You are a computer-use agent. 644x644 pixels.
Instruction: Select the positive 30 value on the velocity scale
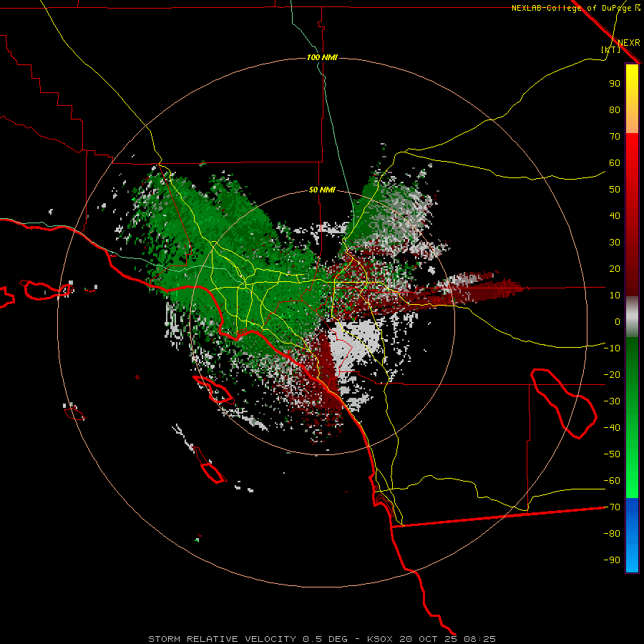pos(615,243)
